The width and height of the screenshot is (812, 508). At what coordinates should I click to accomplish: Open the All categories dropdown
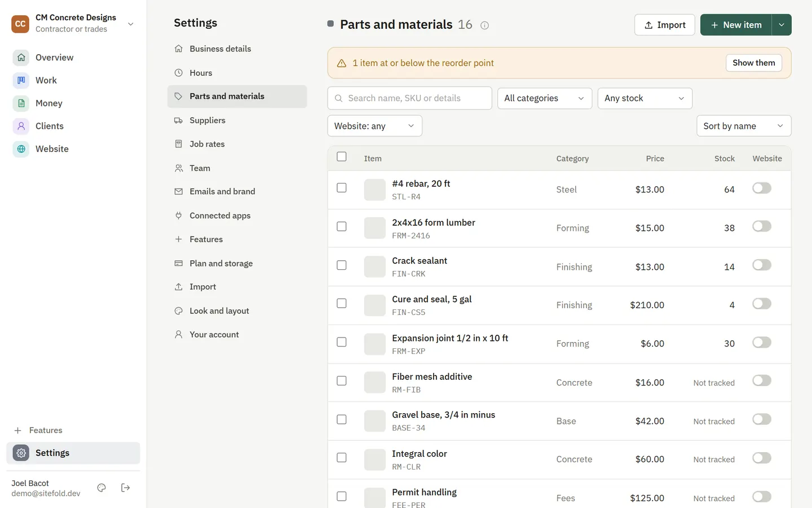pyautogui.click(x=545, y=98)
